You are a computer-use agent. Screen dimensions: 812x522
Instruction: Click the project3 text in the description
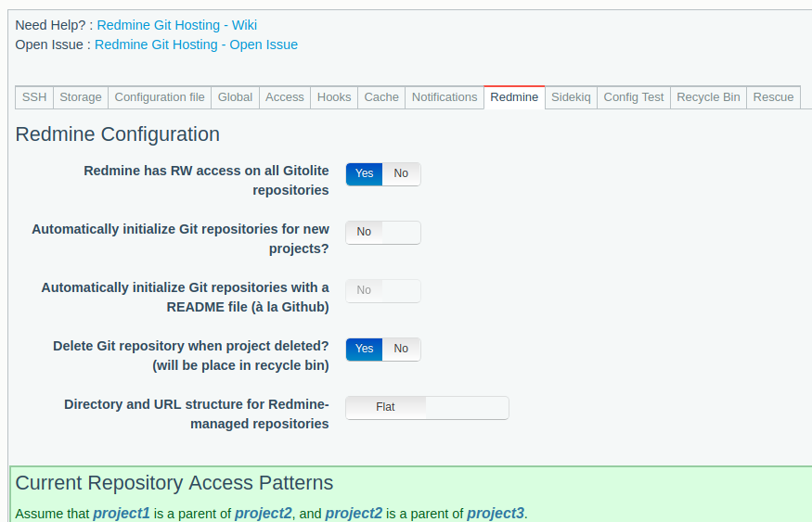point(496,514)
